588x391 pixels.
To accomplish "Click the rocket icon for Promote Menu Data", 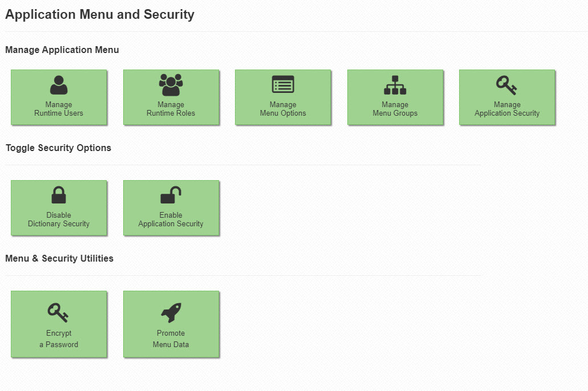I will 171,313.
